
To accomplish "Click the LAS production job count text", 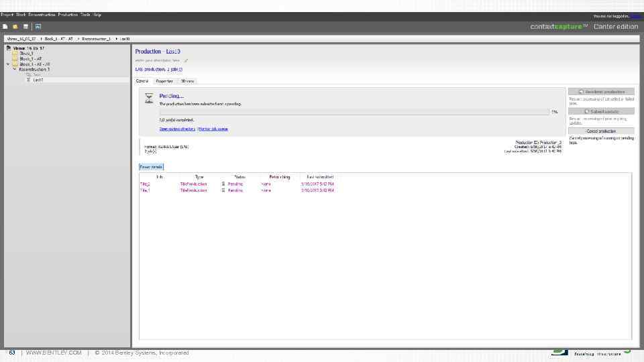I will click(x=159, y=69).
